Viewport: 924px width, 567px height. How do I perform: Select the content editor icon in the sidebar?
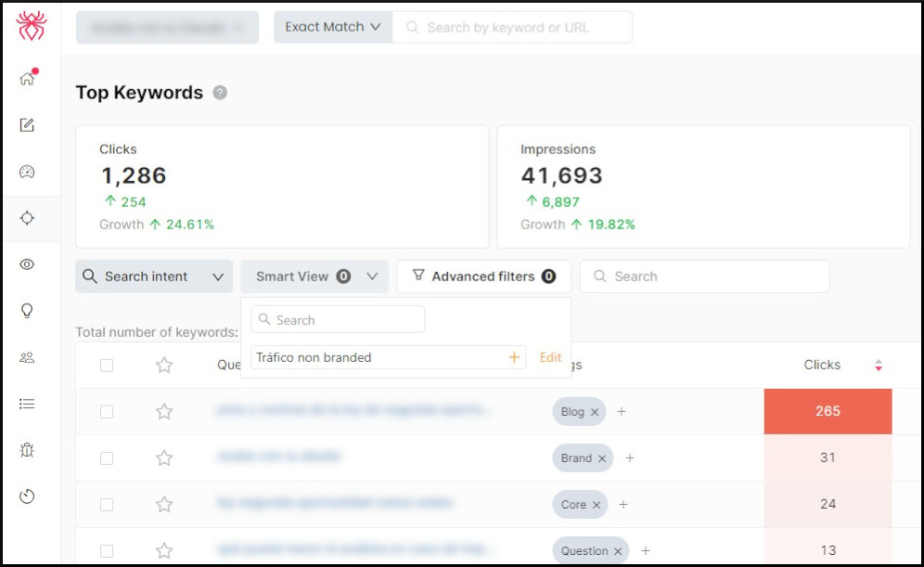28,125
